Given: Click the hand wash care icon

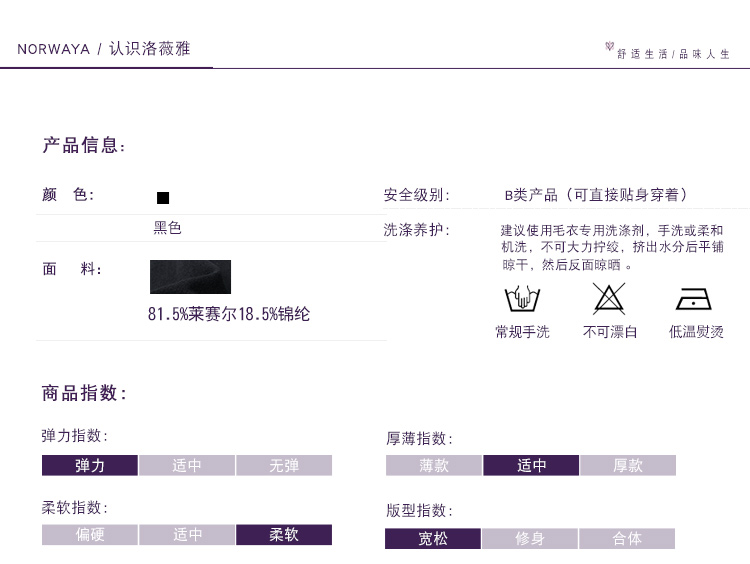Looking at the screenshot, I should pos(521,299).
